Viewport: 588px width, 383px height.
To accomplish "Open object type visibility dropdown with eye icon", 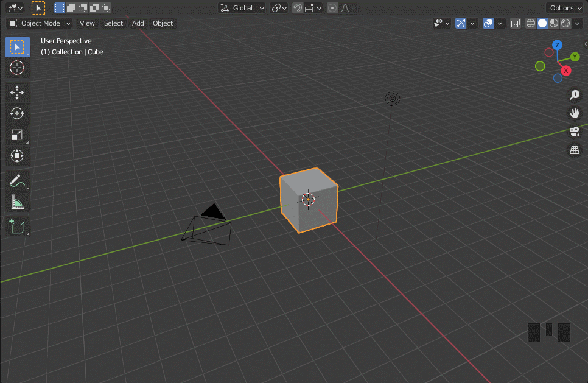I will [441, 23].
